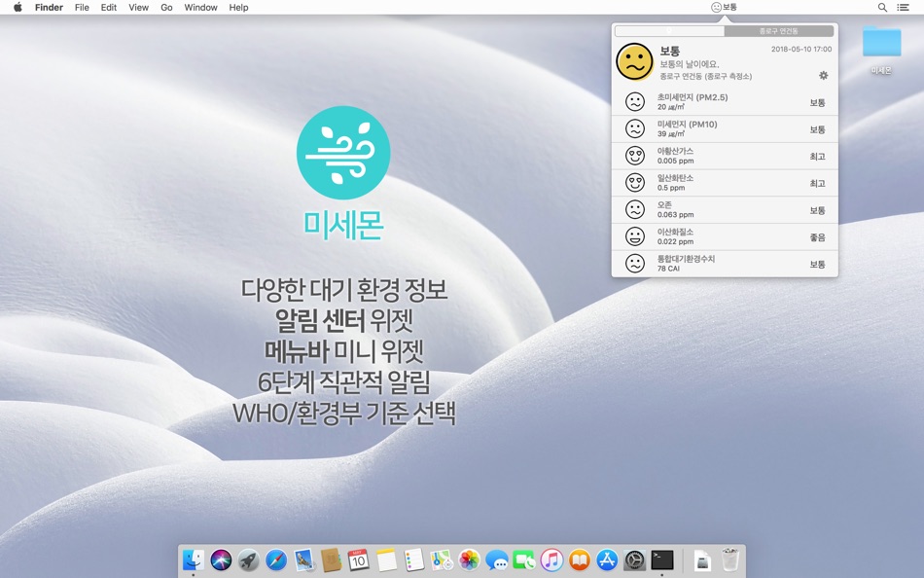Screen dimensions: 924x578
Task: Switch to the current-location segment in the popup
Action: (669, 31)
